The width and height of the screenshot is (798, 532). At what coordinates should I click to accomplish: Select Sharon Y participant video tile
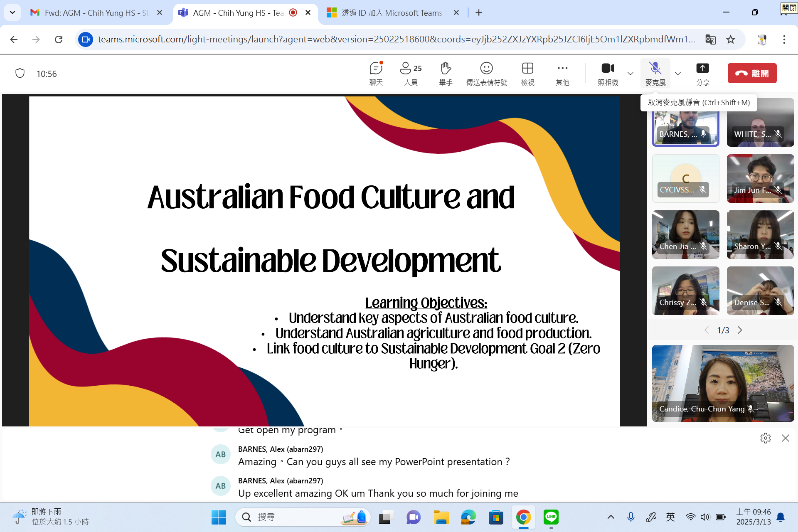760,234
